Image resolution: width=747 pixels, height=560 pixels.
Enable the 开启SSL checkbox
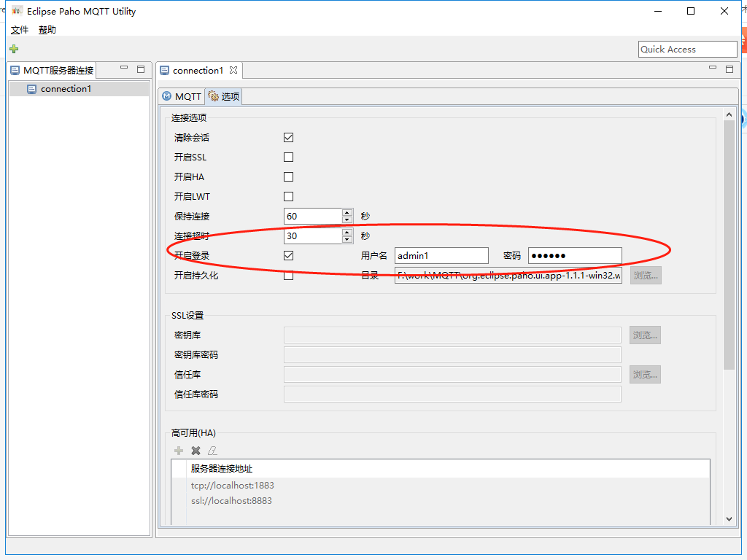click(288, 157)
